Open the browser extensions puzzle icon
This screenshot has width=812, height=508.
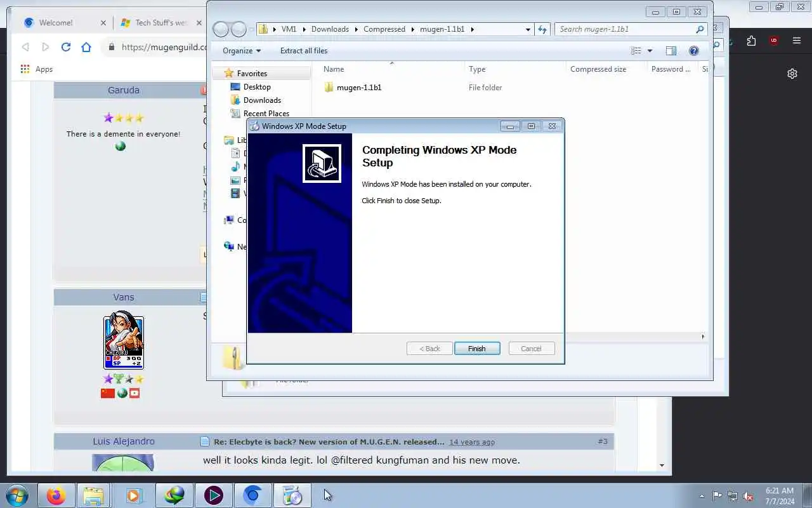[x=751, y=41]
